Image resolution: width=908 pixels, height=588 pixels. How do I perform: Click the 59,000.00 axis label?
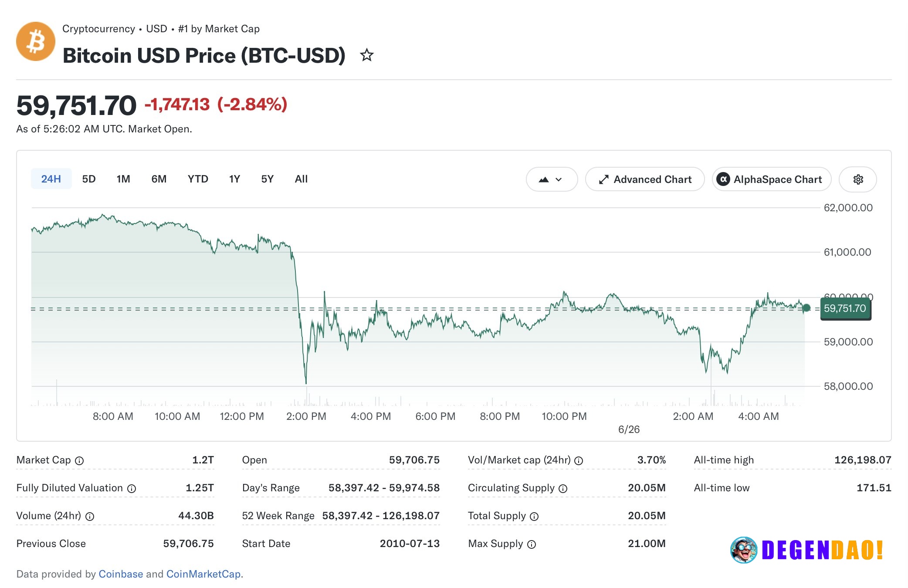[x=848, y=342]
